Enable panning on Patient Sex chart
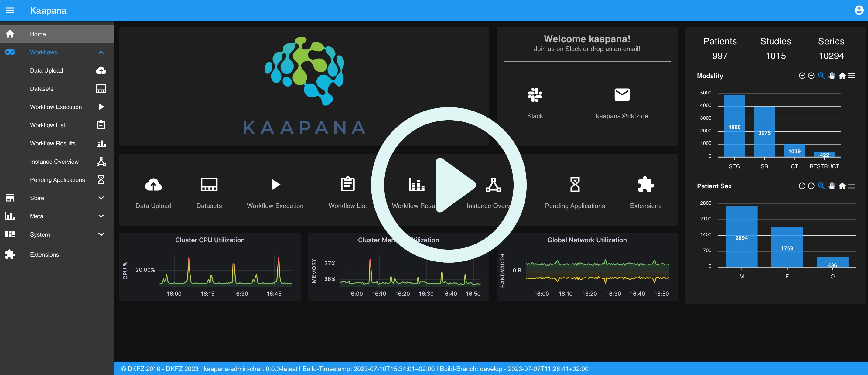This screenshot has width=868, height=375. pos(832,186)
